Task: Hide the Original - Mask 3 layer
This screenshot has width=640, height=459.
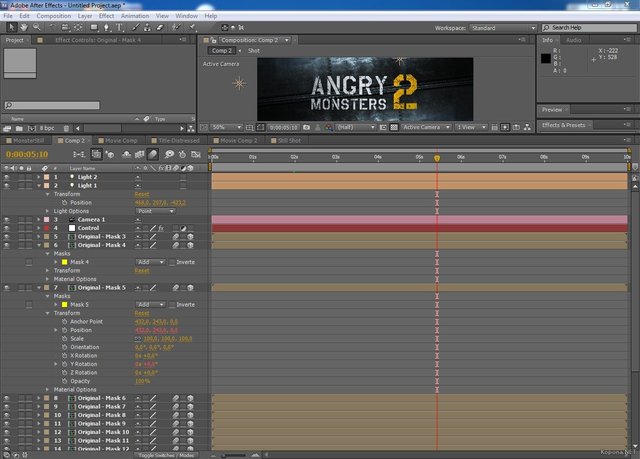Action: click(x=7, y=237)
